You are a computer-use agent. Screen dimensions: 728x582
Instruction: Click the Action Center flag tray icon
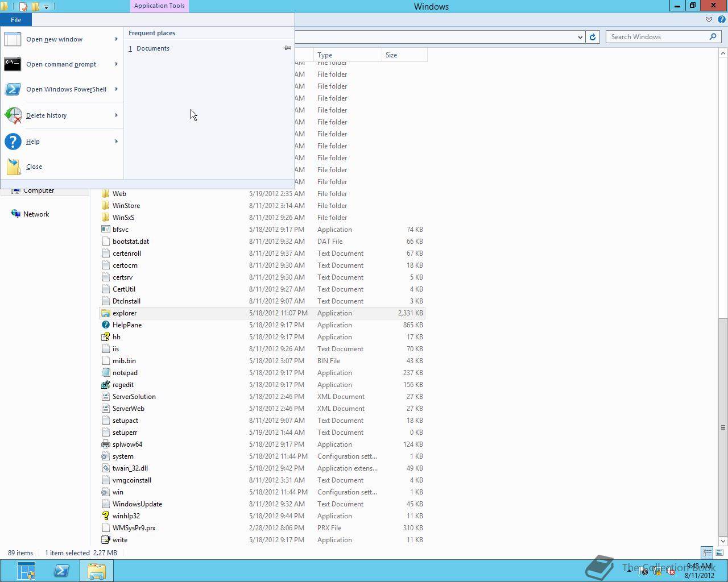coord(643,572)
